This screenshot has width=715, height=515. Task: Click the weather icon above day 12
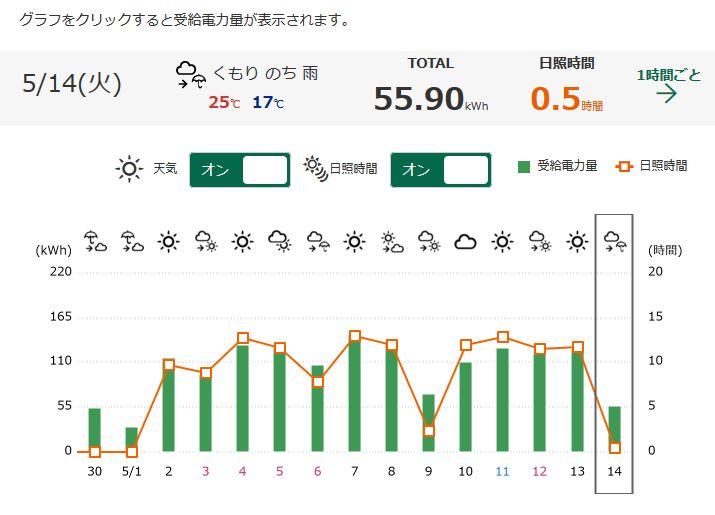tap(540, 242)
